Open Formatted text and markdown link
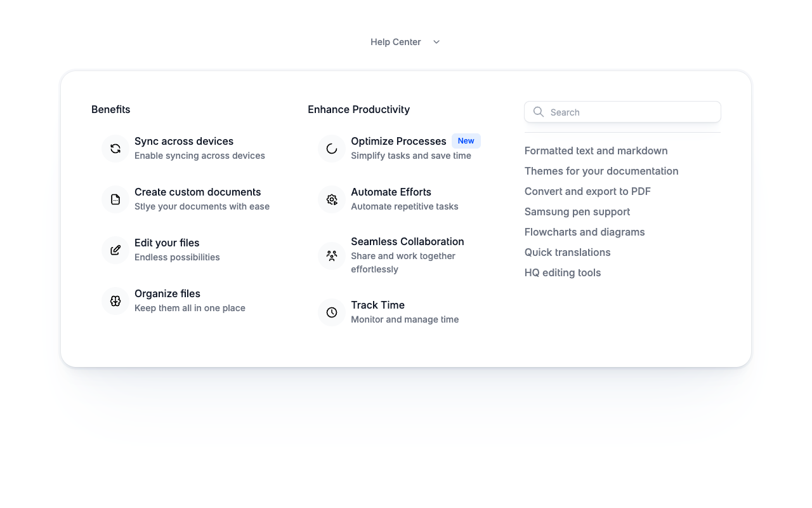The image size is (812, 508). [596, 150]
